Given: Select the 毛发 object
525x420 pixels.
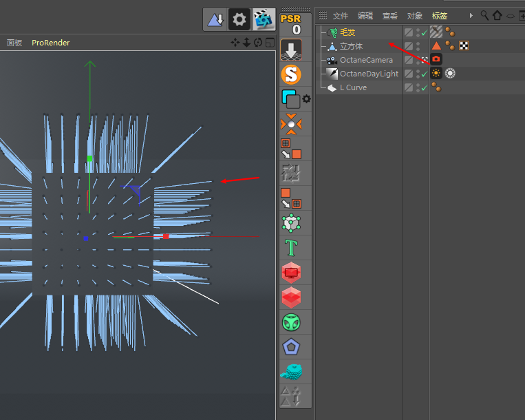Looking at the screenshot, I should pos(347,32).
